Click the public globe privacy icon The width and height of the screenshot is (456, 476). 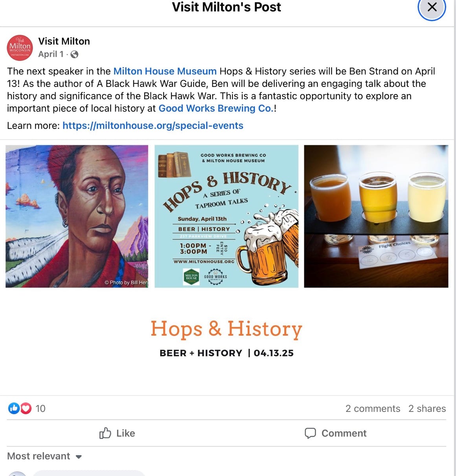pyautogui.click(x=74, y=55)
